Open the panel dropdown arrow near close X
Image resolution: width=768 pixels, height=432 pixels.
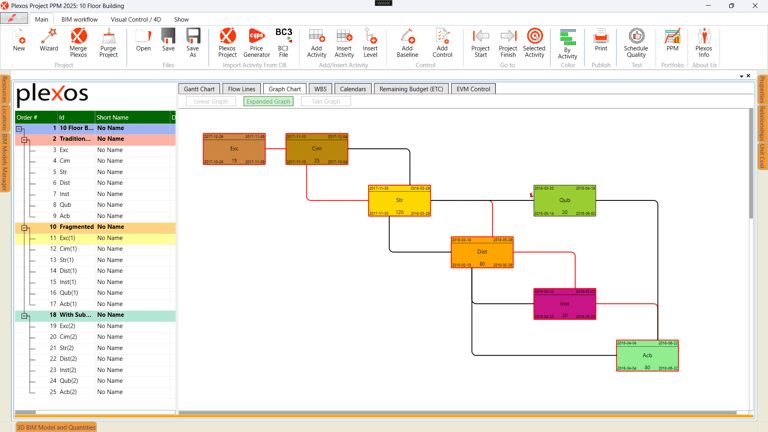[x=742, y=76]
